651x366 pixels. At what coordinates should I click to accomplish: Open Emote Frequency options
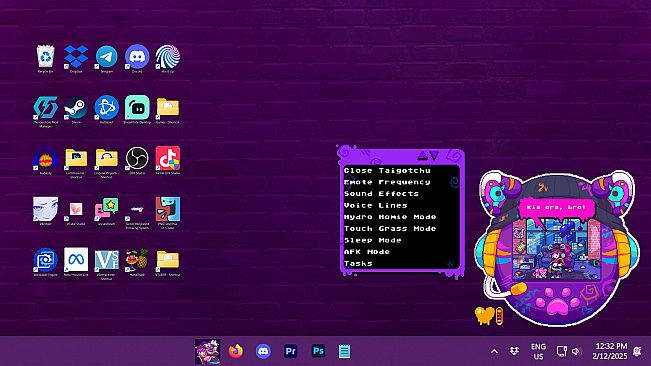coord(387,182)
